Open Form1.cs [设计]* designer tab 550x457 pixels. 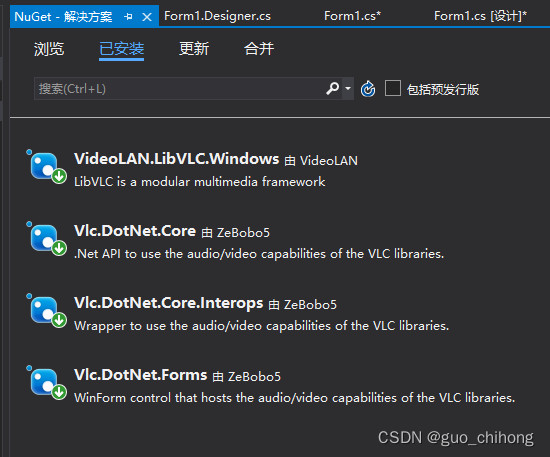coord(480,16)
